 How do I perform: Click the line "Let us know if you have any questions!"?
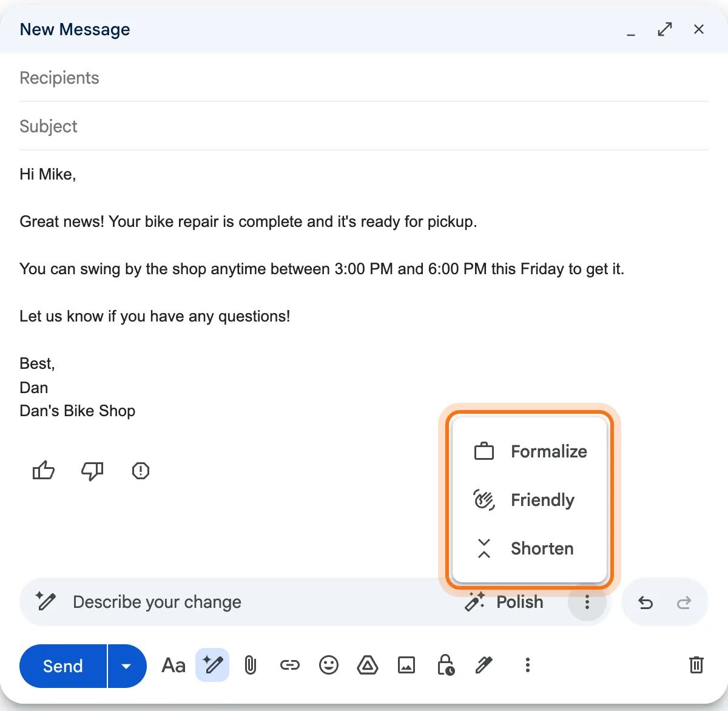point(155,316)
